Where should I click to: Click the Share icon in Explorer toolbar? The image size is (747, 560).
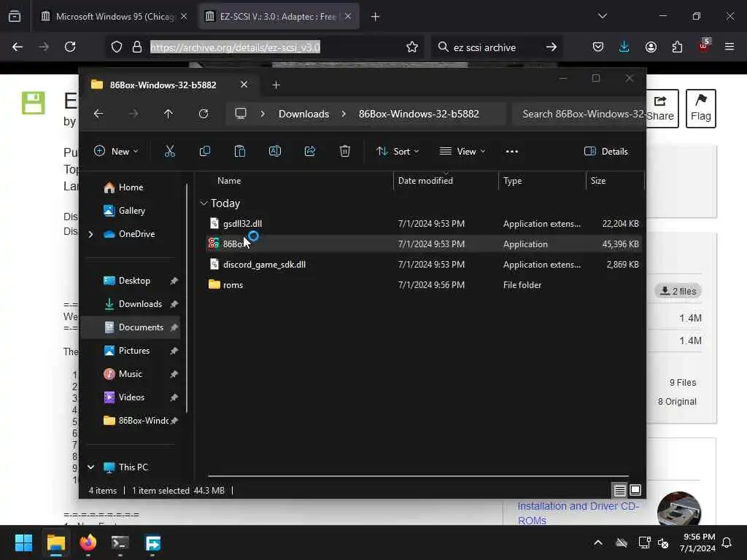(309, 152)
